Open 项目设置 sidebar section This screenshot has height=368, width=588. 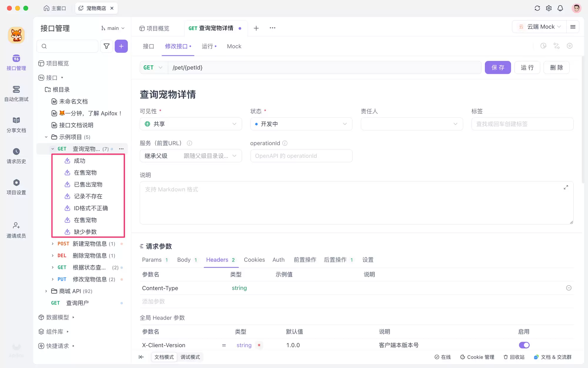pos(16,187)
